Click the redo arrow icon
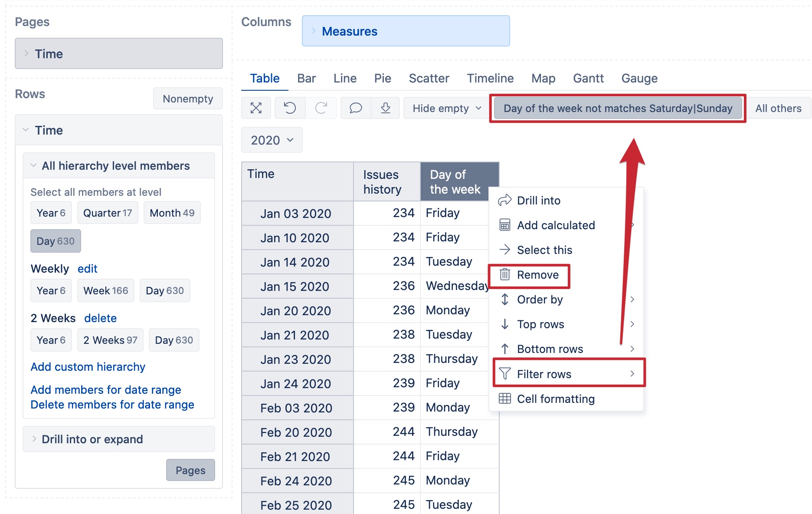This screenshot has height=514, width=812. (321, 108)
